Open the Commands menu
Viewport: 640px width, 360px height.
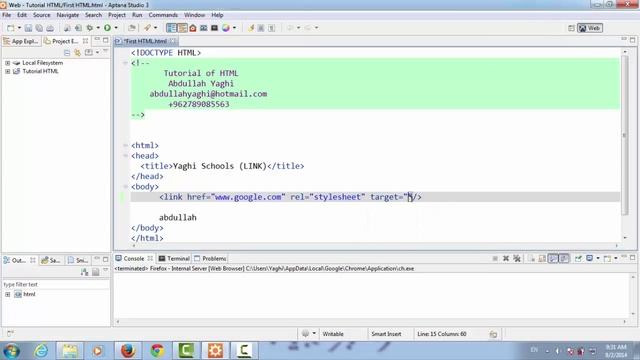(163, 15)
